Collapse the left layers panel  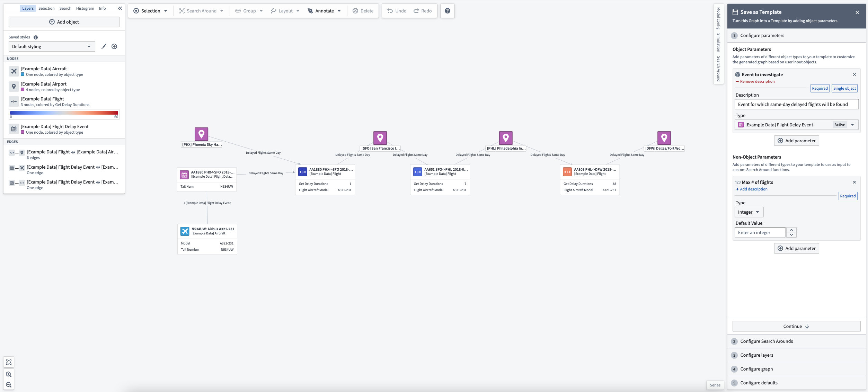coord(120,8)
